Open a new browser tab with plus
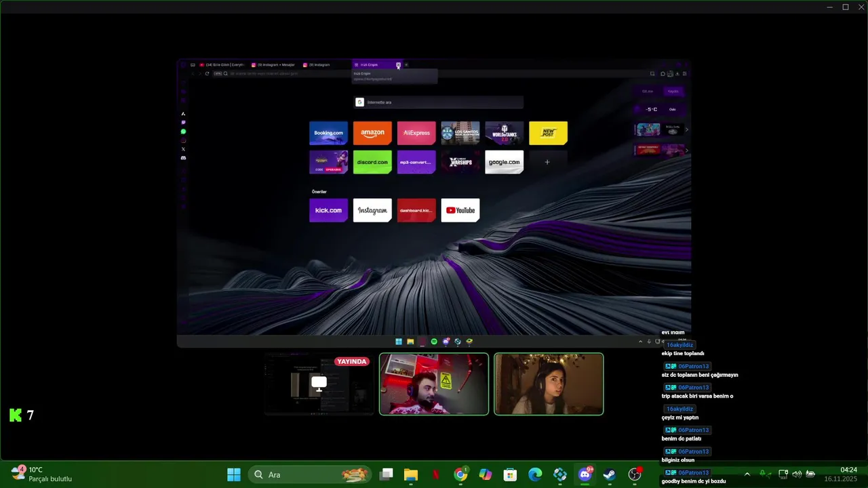 pyautogui.click(x=406, y=65)
